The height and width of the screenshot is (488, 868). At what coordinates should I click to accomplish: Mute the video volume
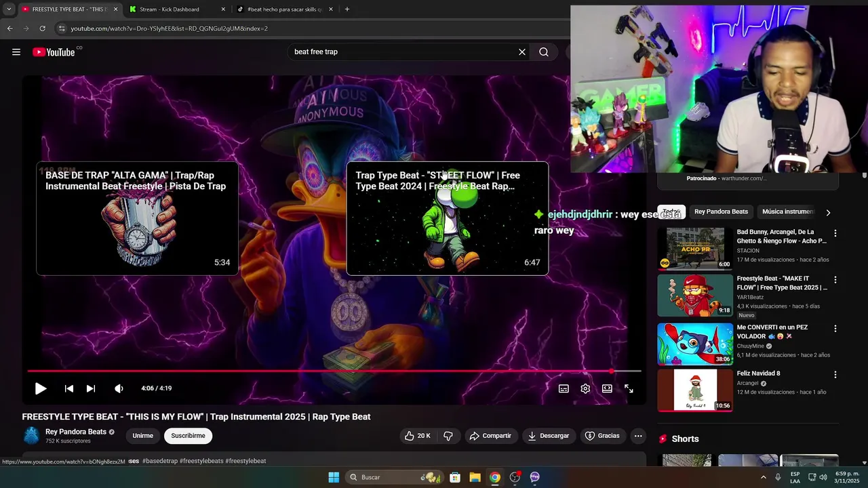coord(119,388)
